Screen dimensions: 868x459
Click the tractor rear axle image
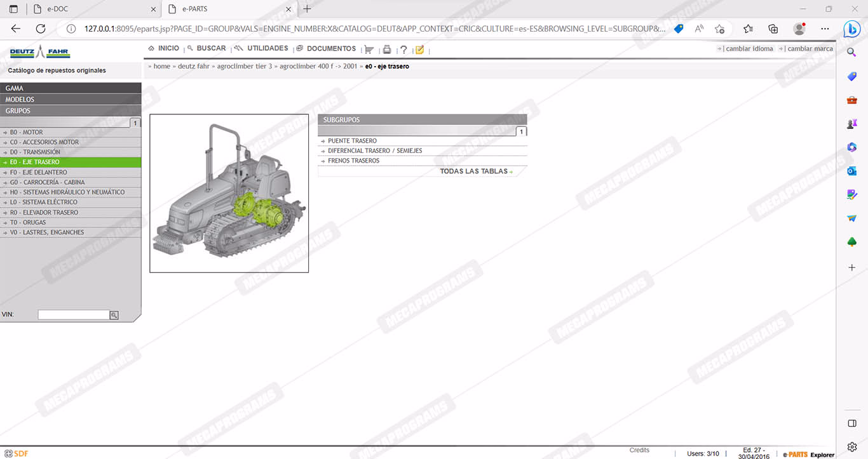pos(229,194)
